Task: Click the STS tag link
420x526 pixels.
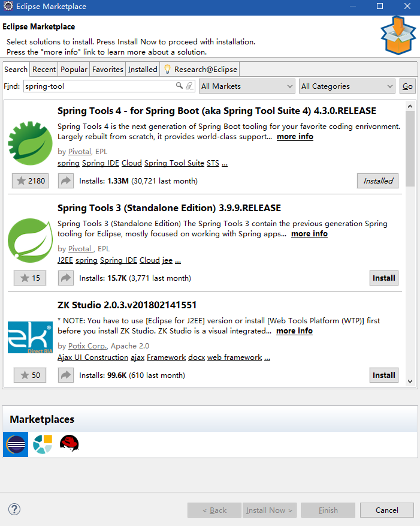Action: (213, 163)
